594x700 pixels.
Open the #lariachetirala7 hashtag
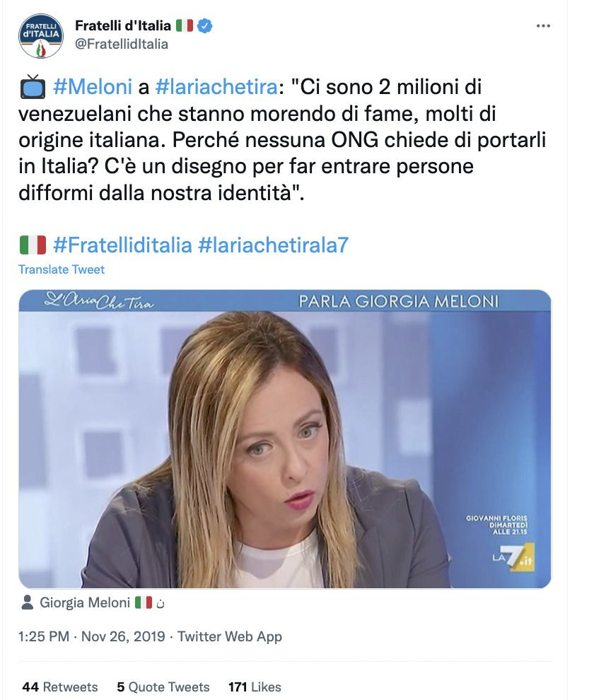point(273,245)
